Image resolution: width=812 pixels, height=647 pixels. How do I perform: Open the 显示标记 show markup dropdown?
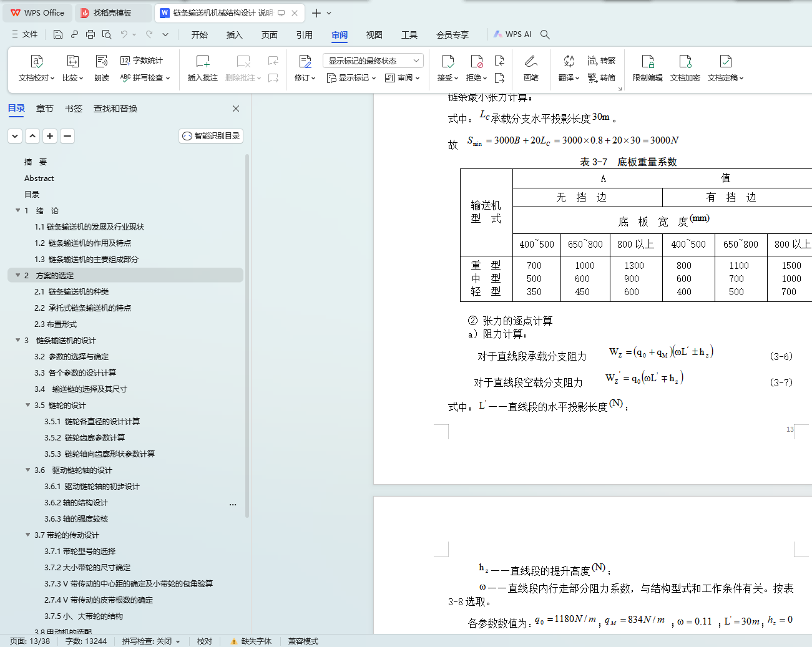tap(351, 78)
